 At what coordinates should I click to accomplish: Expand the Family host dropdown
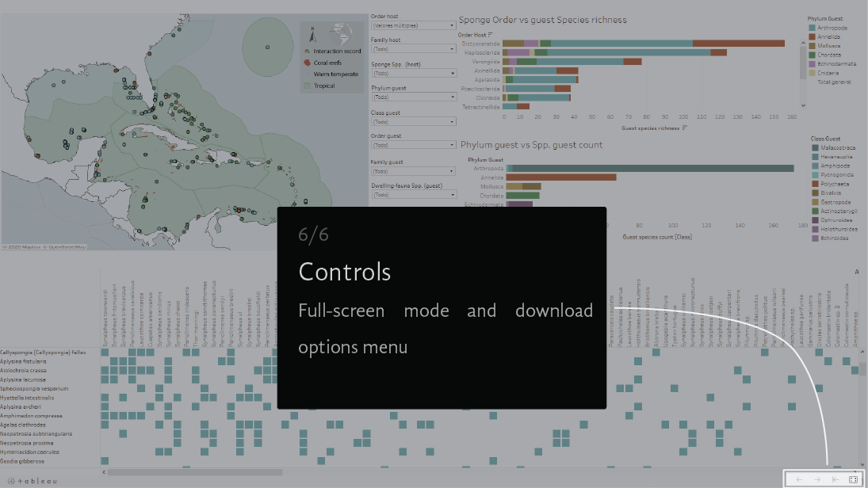click(413, 49)
